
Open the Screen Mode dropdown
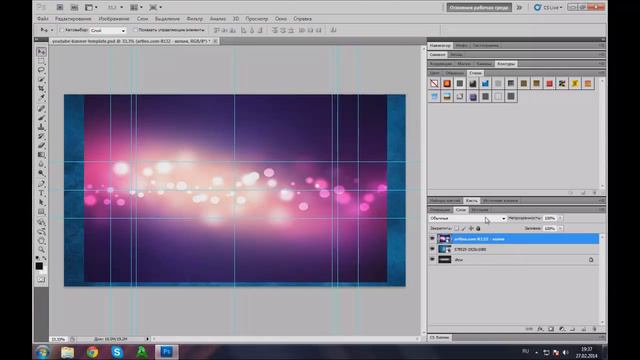(155, 7)
